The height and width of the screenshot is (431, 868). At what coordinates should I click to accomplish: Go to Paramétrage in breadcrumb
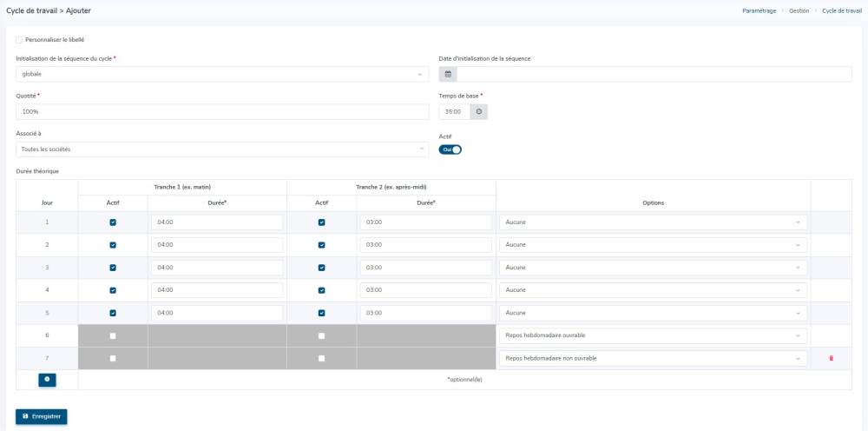tap(759, 10)
